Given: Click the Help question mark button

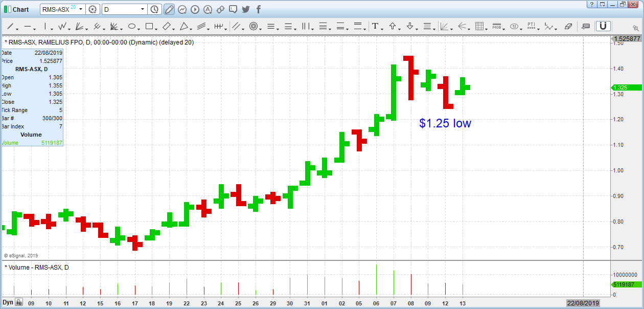Looking at the screenshot, I should pyautogui.click(x=591, y=4).
